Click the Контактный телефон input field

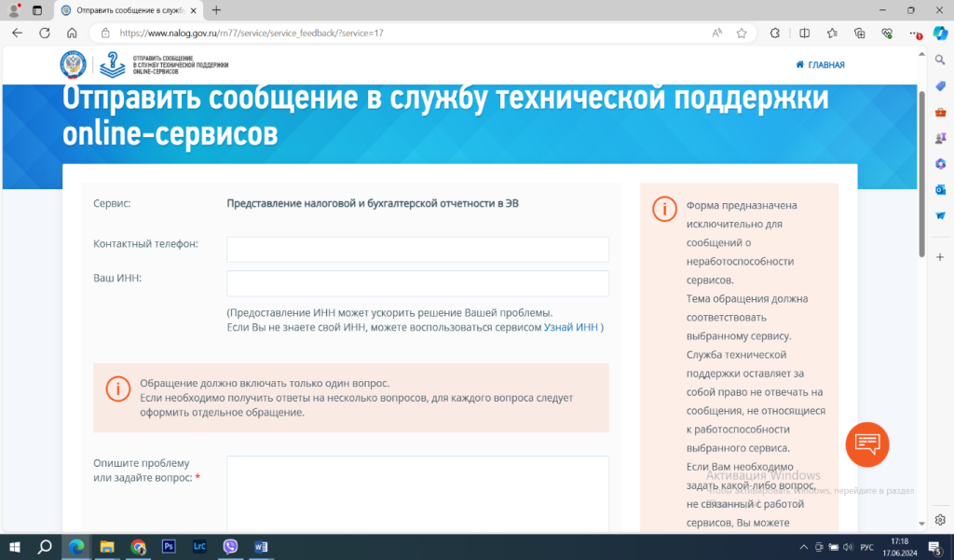tap(417, 249)
